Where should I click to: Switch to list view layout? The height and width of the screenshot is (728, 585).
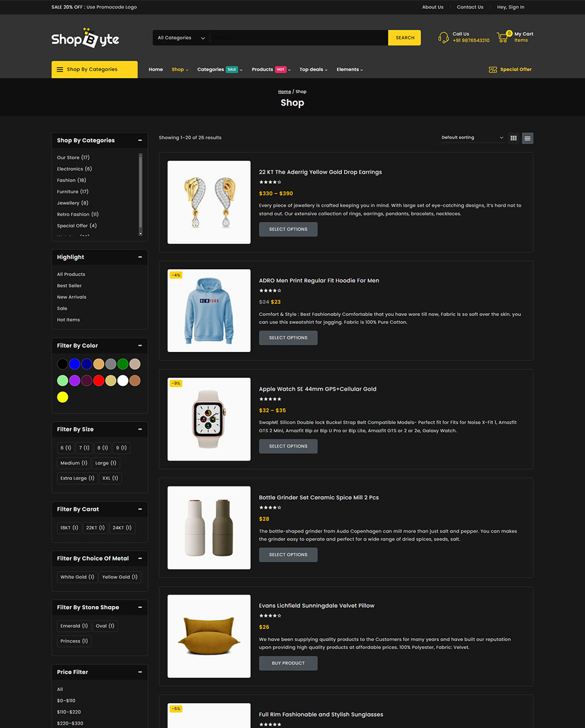pos(527,138)
